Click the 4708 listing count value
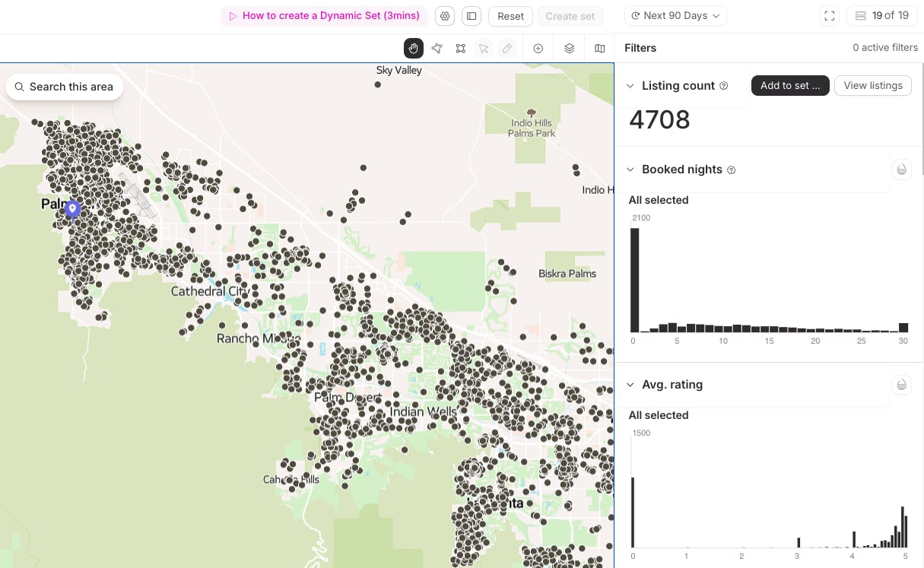This screenshot has width=924, height=568. [659, 120]
